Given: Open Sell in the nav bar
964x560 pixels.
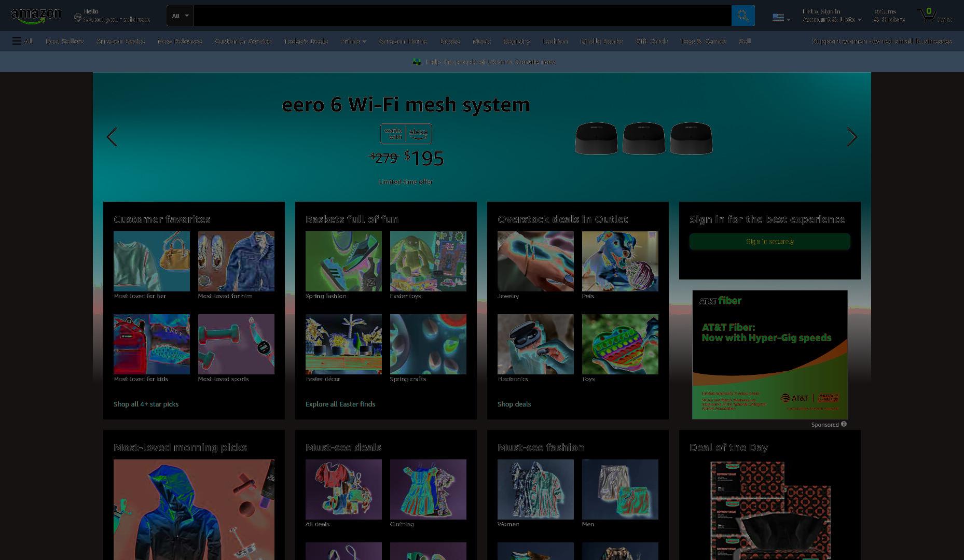Looking at the screenshot, I should pyautogui.click(x=745, y=41).
